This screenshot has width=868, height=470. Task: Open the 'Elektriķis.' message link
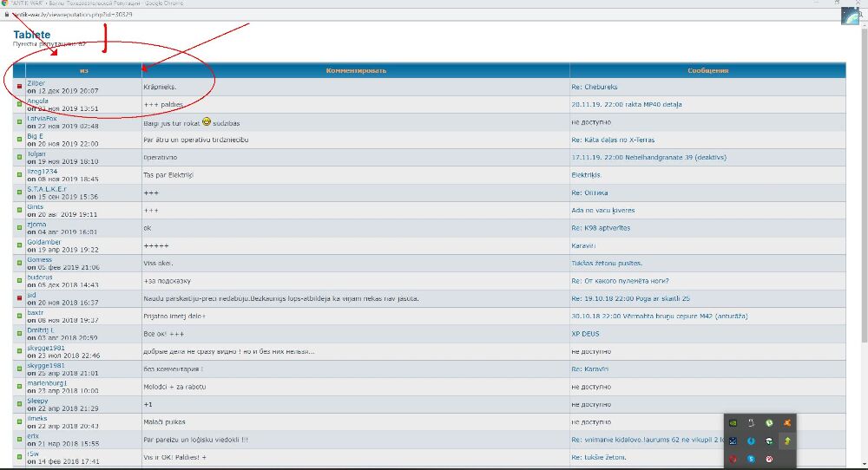click(586, 175)
